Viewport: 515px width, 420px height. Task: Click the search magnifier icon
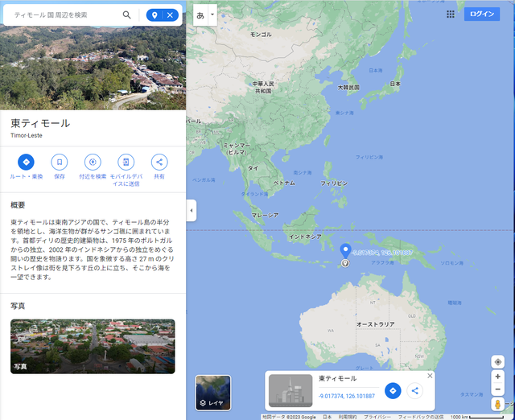click(127, 14)
